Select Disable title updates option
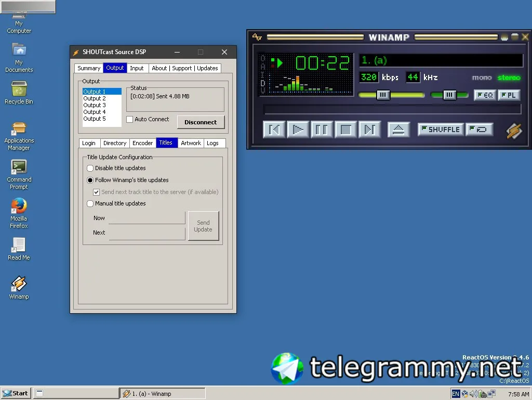 (x=90, y=168)
